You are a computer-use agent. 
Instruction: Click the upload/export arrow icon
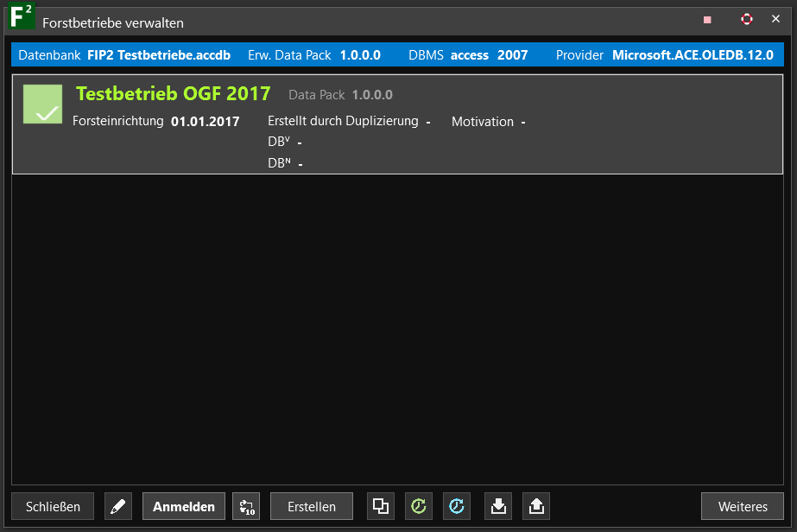point(536,506)
